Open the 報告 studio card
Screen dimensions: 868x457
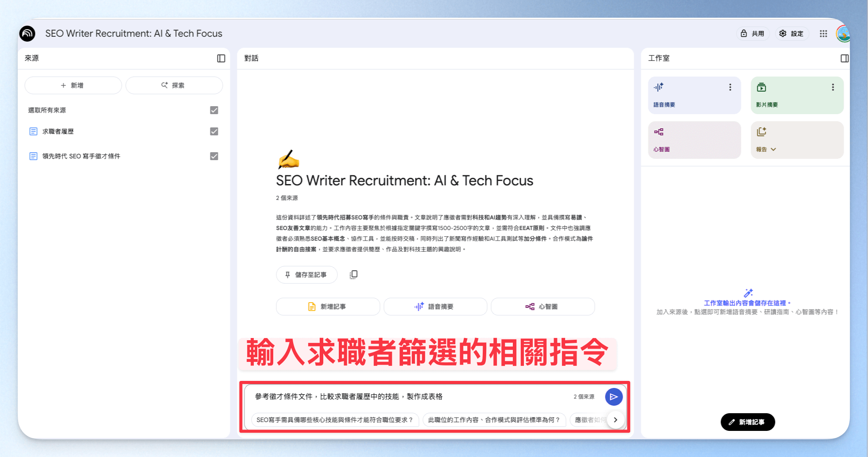pyautogui.click(x=797, y=140)
